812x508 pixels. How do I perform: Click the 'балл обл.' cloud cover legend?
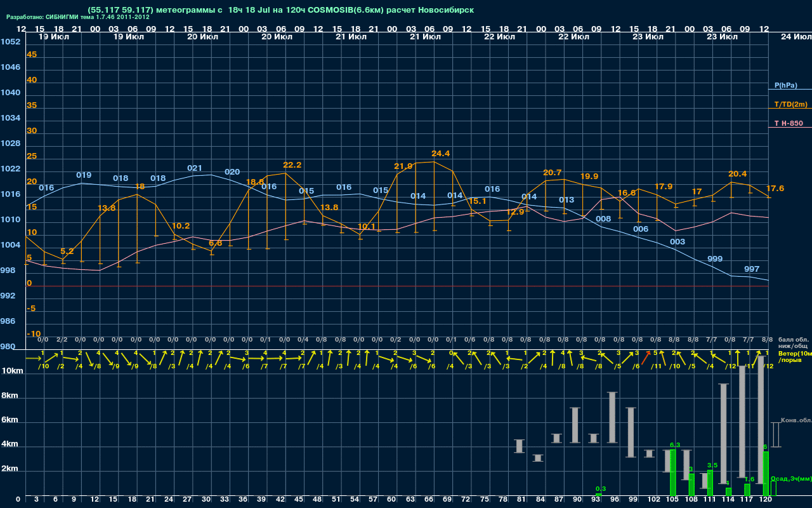pyautogui.click(x=794, y=340)
